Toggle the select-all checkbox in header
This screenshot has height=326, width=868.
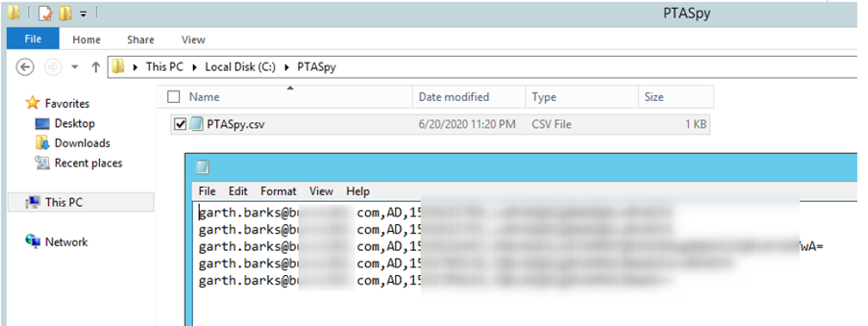pyautogui.click(x=174, y=97)
